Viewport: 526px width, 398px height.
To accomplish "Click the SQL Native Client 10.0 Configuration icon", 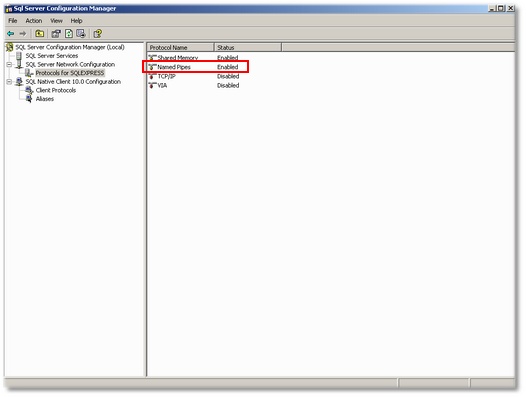I will [19, 82].
